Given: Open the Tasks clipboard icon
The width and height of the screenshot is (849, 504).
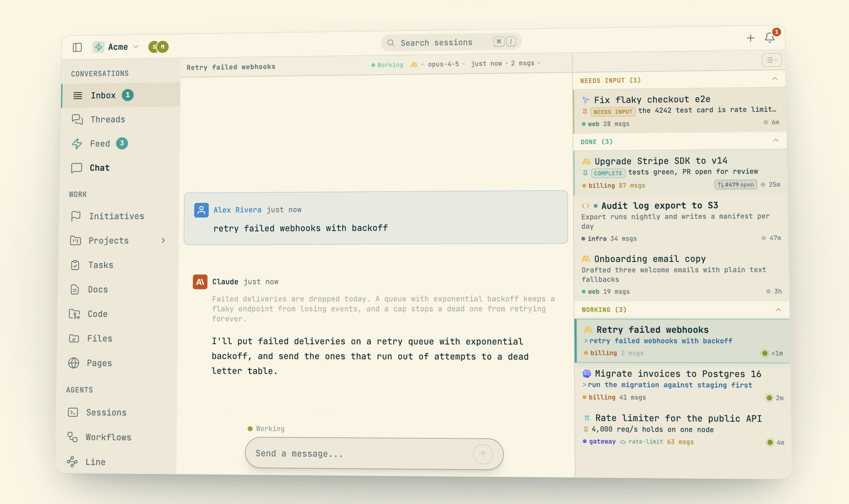Looking at the screenshot, I should [75, 265].
